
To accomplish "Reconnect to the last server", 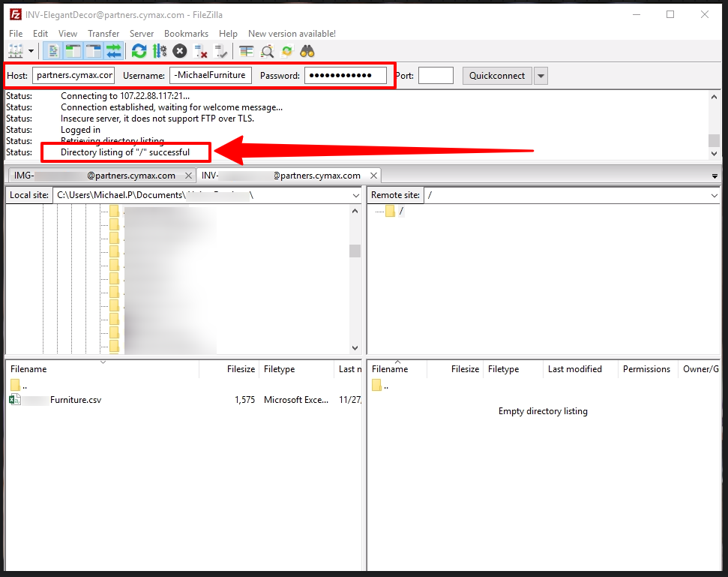I will pos(220,51).
